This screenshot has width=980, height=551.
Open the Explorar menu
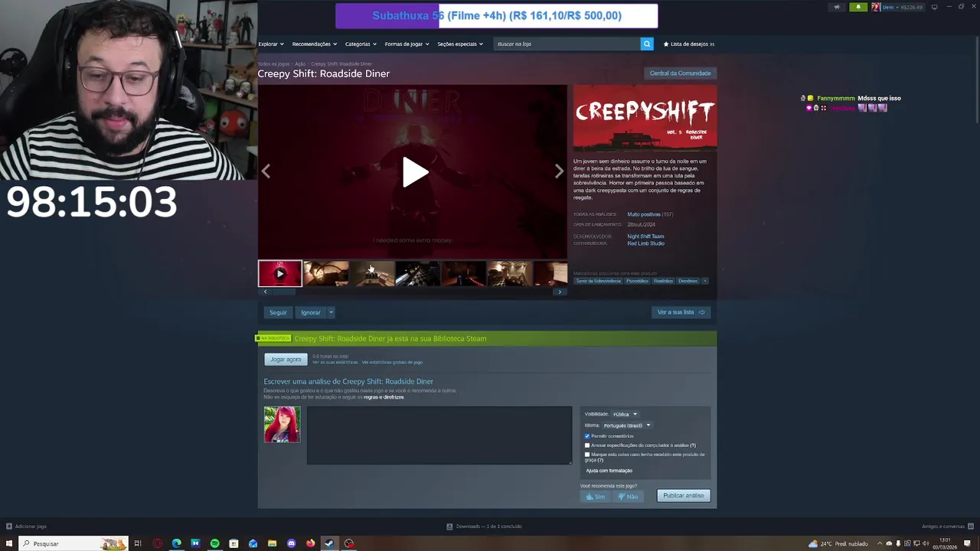pos(270,44)
